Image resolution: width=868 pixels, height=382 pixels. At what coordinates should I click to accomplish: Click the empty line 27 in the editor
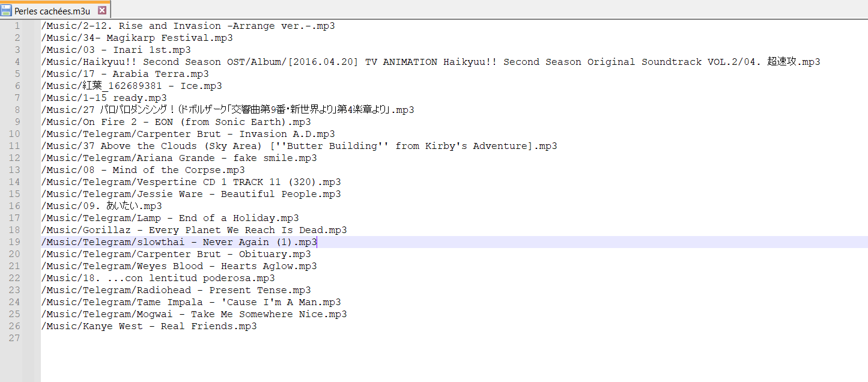(454, 338)
